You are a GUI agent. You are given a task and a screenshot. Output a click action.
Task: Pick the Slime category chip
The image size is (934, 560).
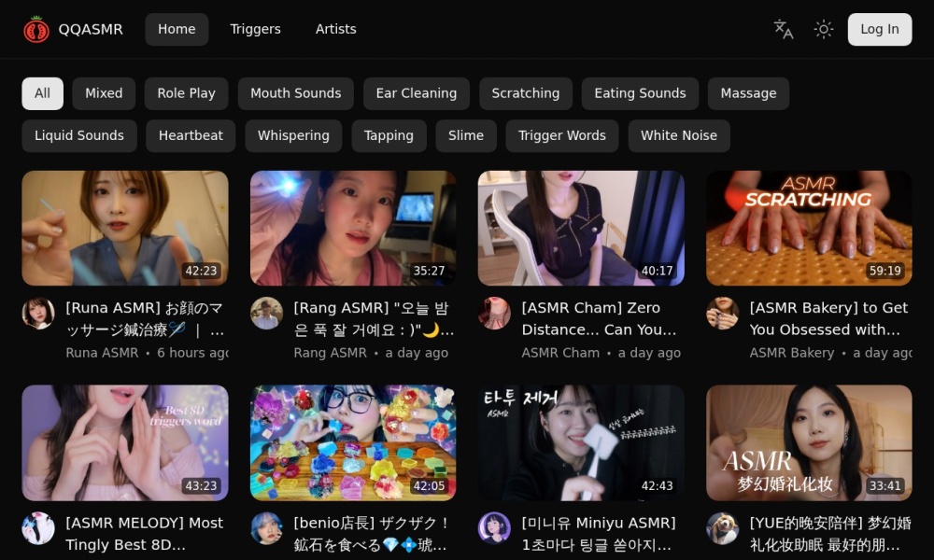tap(466, 135)
